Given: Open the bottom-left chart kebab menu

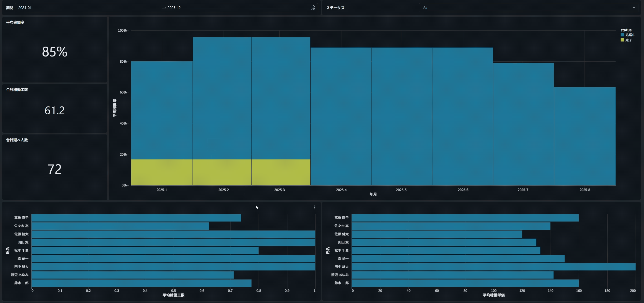Looking at the screenshot, I should pyautogui.click(x=315, y=208).
